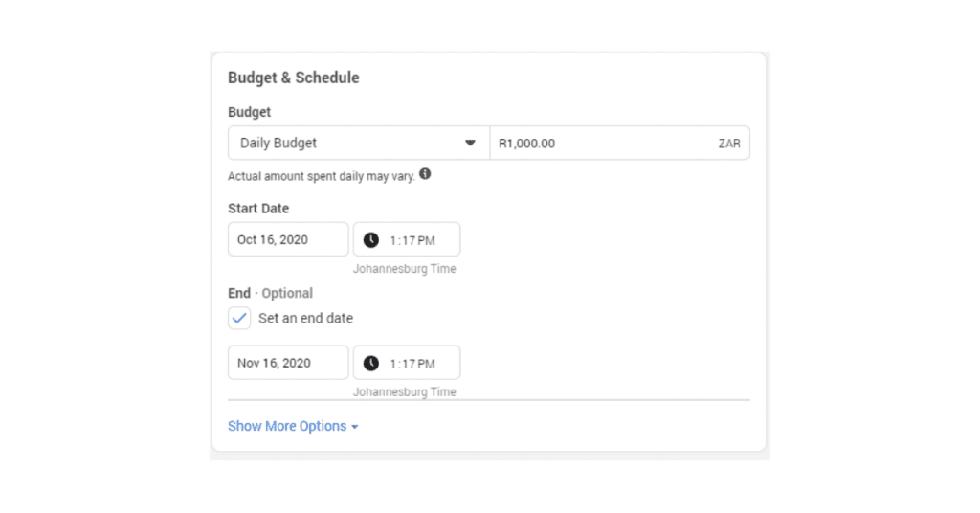Click the start time 1:17 PM field
Screen dimensions: 980x513
(x=407, y=239)
